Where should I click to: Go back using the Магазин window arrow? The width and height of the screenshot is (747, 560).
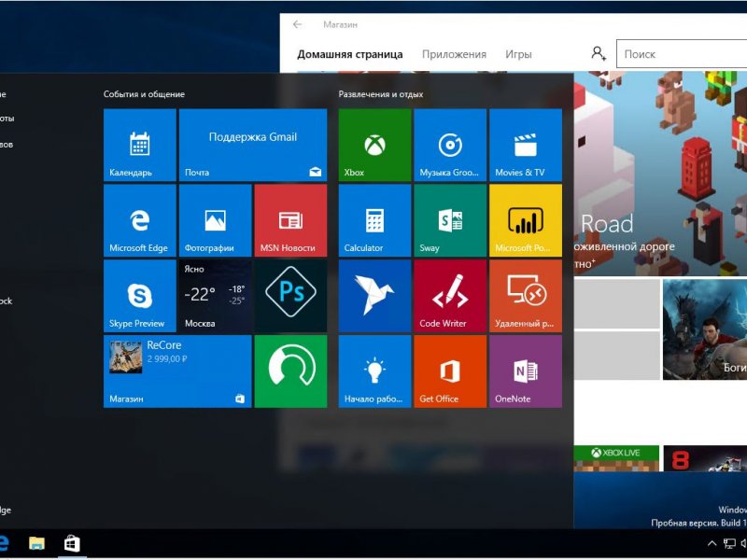tap(298, 24)
